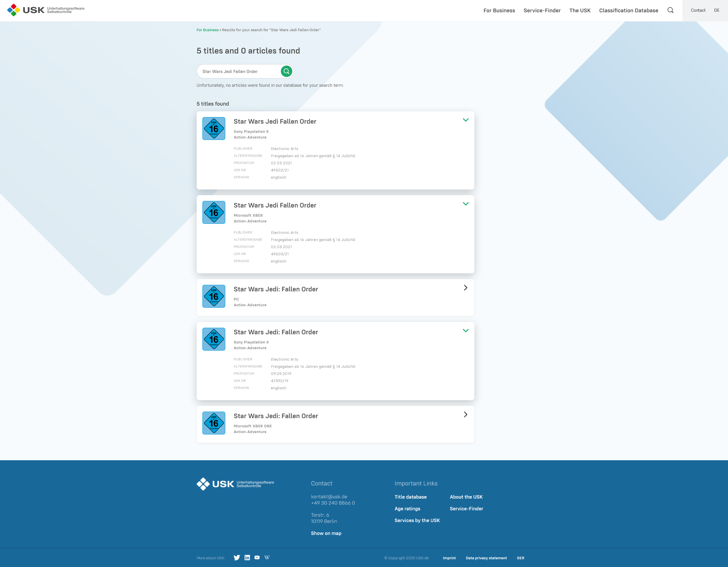This screenshot has height=567, width=728.
Task: Collapse the Microsoft XBOX result card
Action: click(466, 204)
